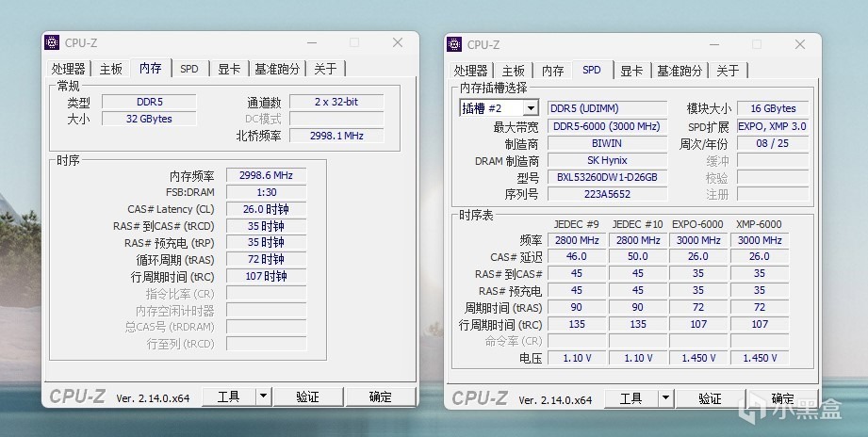This screenshot has height=437, width=868.
Task: Click the 50.0 CAS latency cell
Action: [x=638, y=257]
